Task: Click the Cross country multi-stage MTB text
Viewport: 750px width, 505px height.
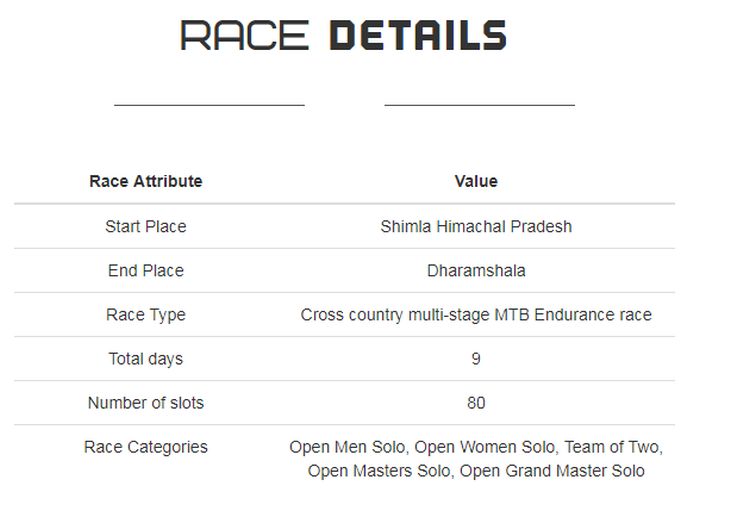Action: click(x=415, y=315)
